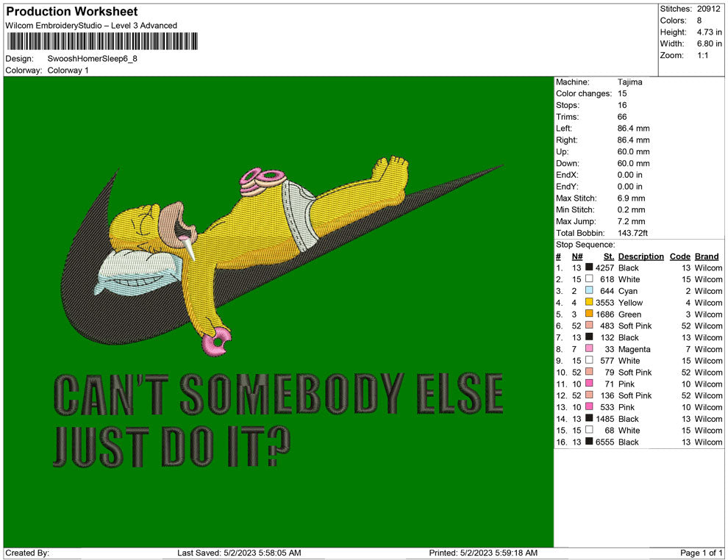Click the soft pink swatch in stop row 12
Viewport: 728px width, 560px height.
(589, 395)
